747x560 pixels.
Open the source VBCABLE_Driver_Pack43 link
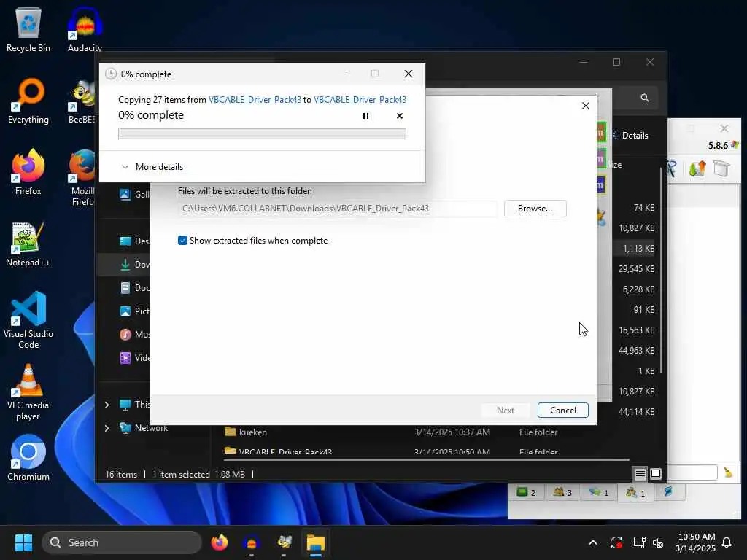coord(255,99)
